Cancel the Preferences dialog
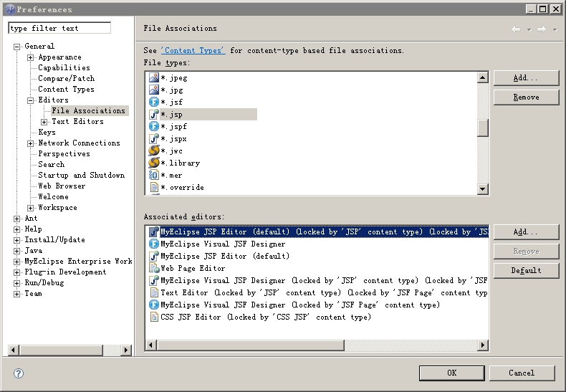Screen dimensions: 566x392 coord(522,373)
